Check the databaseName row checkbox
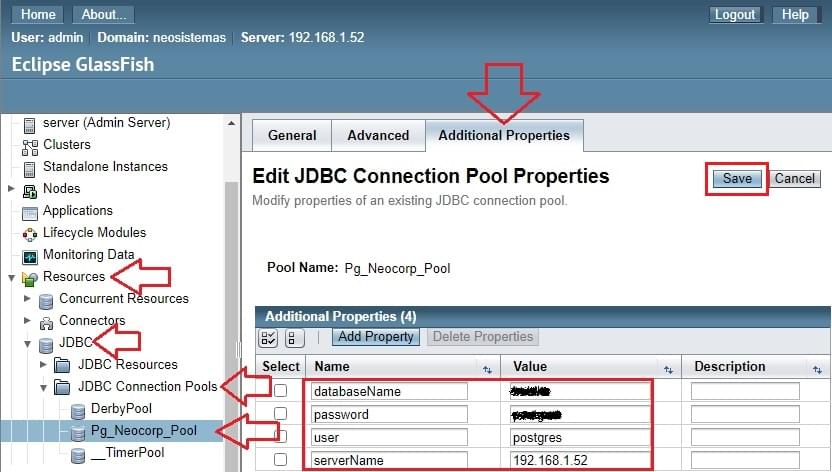Screen dimensions: 832x472 click(x=281, y=391)
